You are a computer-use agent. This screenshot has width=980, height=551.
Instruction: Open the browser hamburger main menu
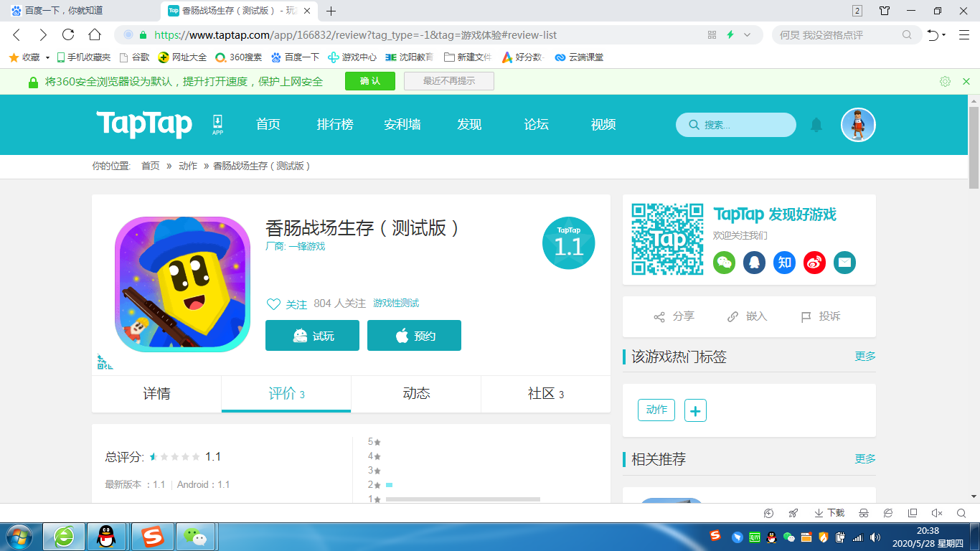964,34
